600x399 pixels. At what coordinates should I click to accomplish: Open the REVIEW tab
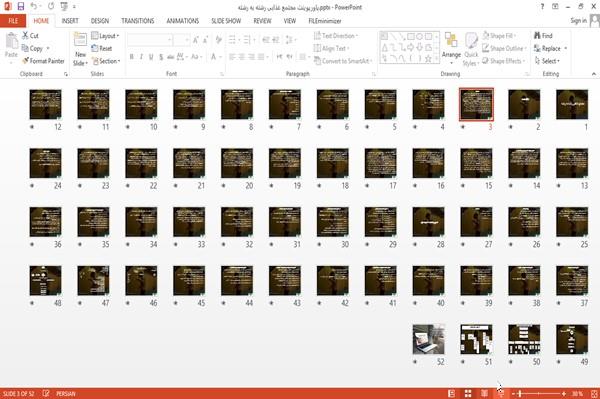262,21
